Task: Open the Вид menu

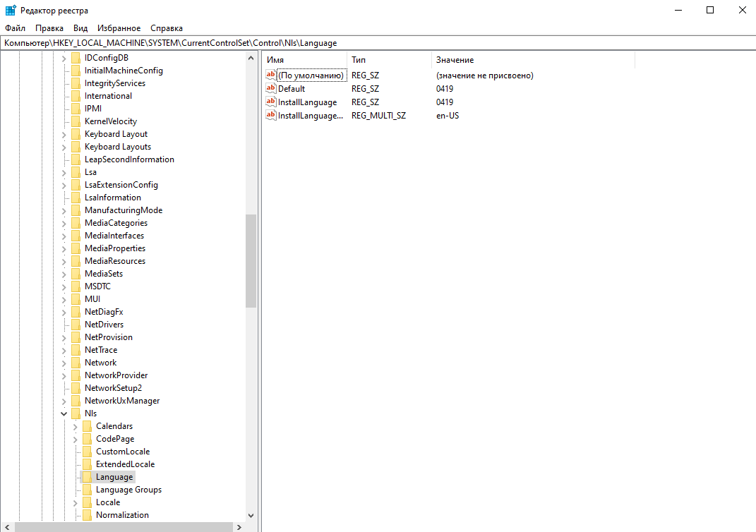Action: point(80,28)
